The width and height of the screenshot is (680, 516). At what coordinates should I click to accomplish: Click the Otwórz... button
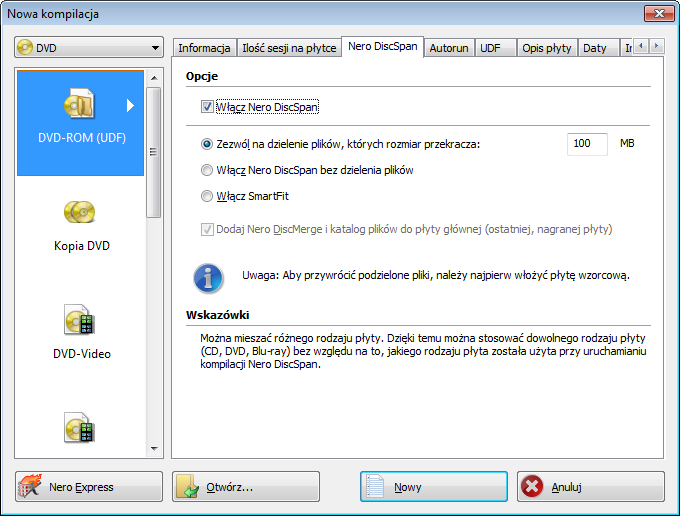(x=246, y=487)
